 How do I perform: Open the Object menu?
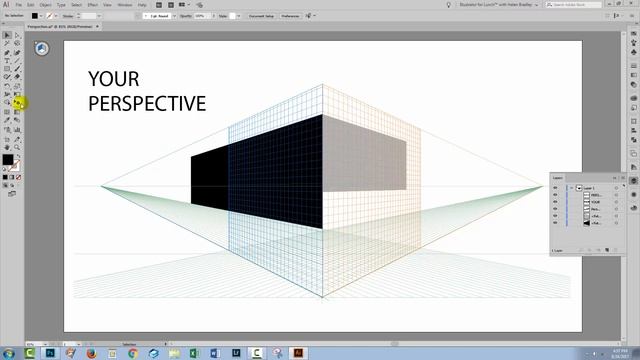click(45, 5)
